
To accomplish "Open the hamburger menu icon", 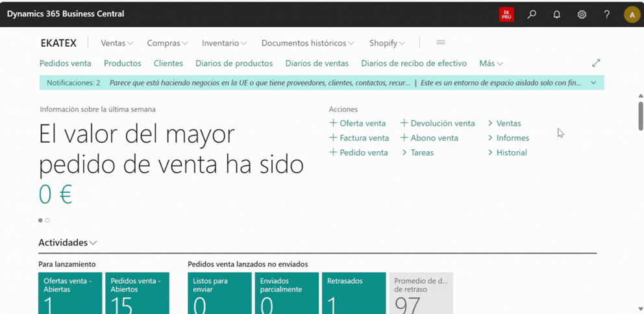I will click(441, 43).
